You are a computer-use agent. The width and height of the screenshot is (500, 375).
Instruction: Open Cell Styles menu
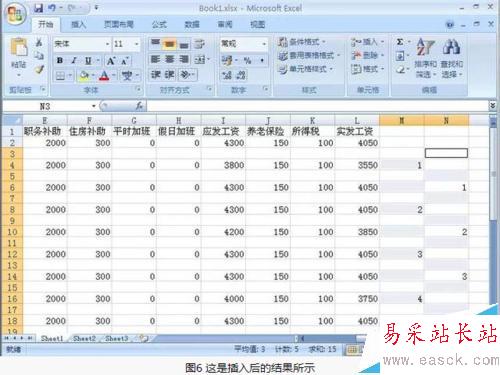coord(306,69)
